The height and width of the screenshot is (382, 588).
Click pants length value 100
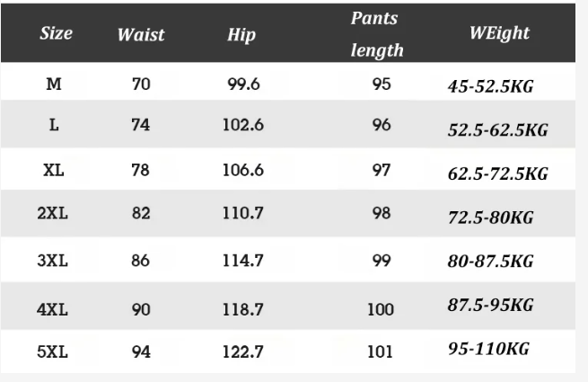tap(381, 310)
